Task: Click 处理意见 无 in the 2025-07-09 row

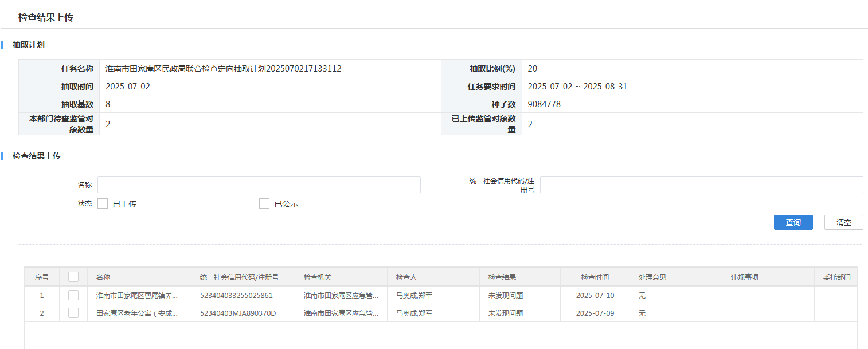Action: point(642,313)
